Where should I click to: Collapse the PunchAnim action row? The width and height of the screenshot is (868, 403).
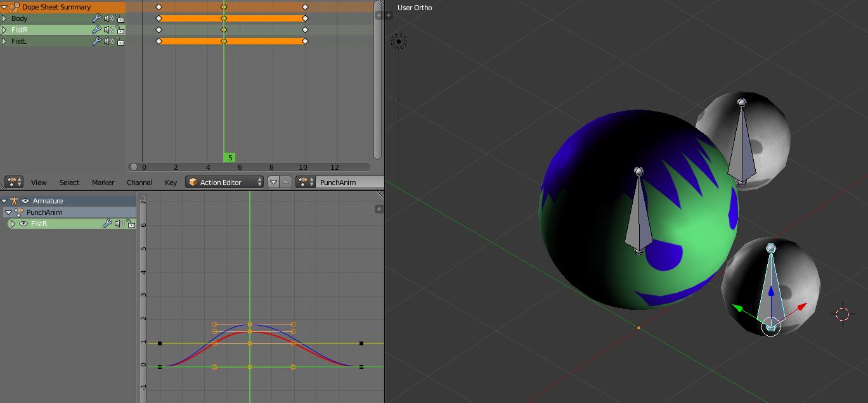point(9,212)
